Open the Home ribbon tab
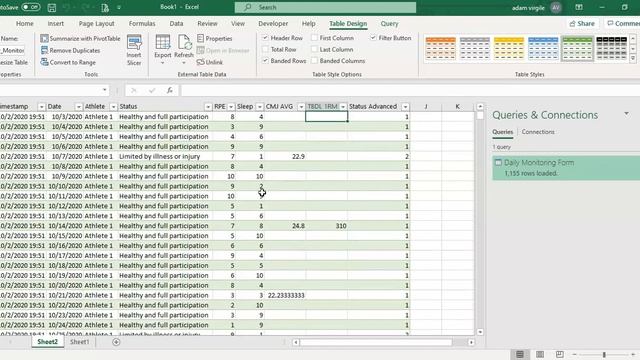Screen dimensions: 640x360 24,24
